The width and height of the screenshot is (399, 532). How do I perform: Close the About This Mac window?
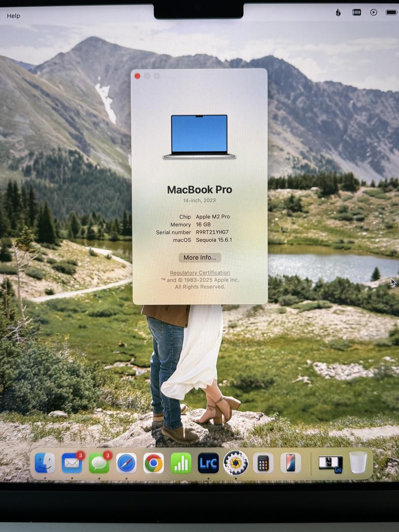pos(137,76)
